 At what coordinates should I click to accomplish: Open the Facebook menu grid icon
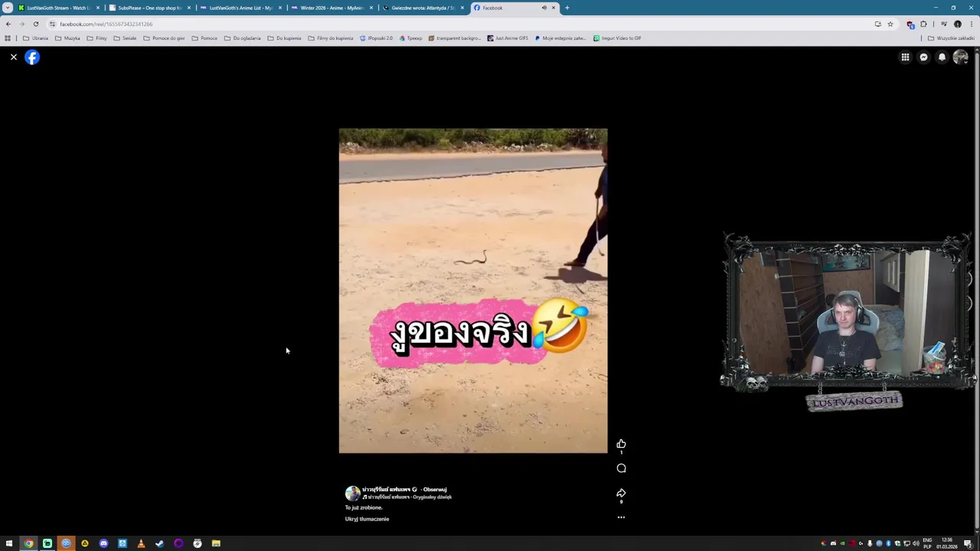905,57
